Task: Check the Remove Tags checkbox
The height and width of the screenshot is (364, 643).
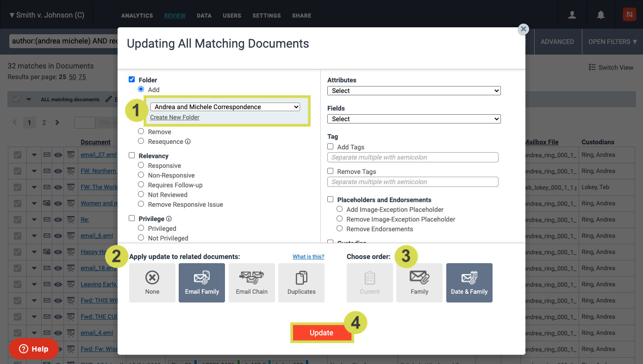Action: tap(331, 171)
